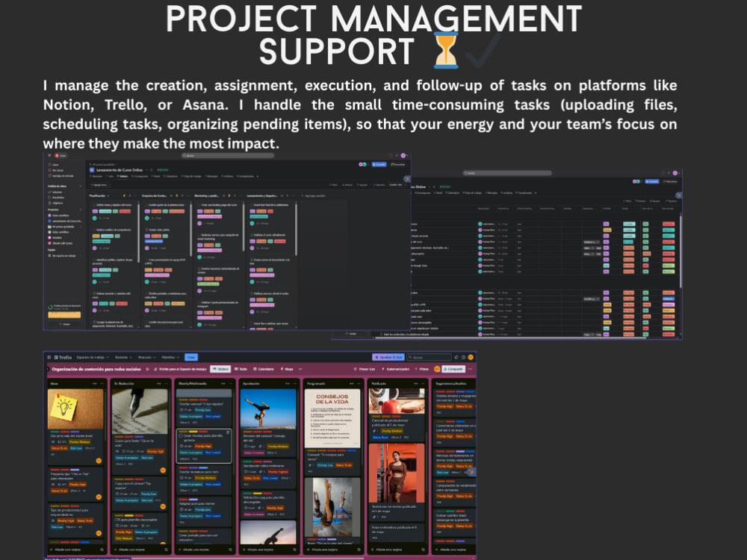Click the Trello logo in Trello header
This screenshot has width=747, height=560.
click(x=63, y=357)
